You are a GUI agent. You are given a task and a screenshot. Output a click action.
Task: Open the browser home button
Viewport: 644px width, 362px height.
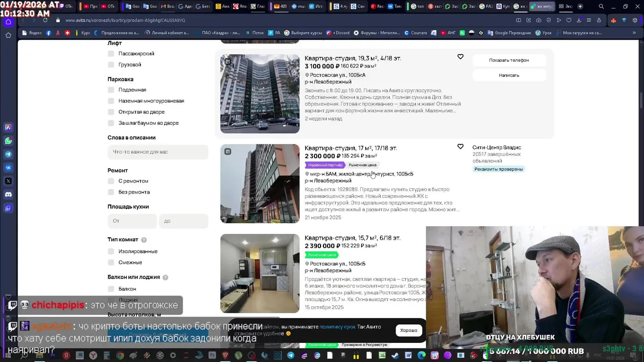tap(8, 22)
